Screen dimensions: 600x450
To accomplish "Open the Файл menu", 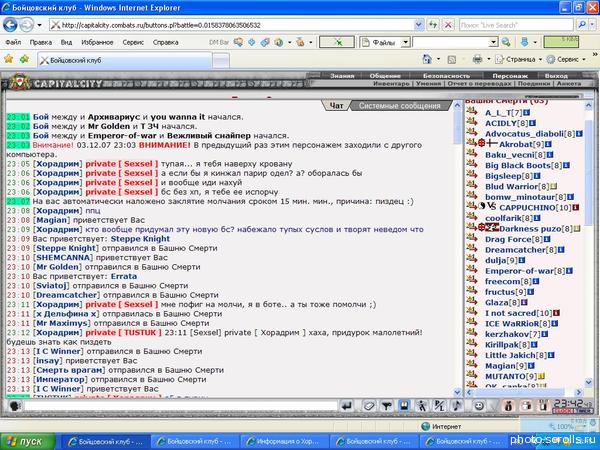I will (13, 42).
